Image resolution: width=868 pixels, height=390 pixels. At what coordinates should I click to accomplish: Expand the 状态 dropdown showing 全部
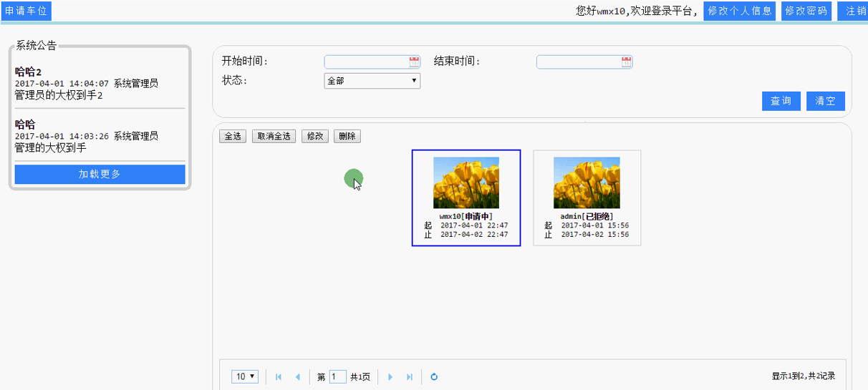(372, 81)
